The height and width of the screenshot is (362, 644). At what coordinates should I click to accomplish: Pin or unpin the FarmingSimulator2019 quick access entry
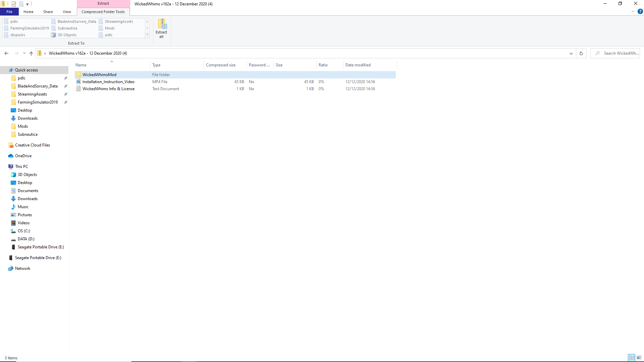point(66,102)
